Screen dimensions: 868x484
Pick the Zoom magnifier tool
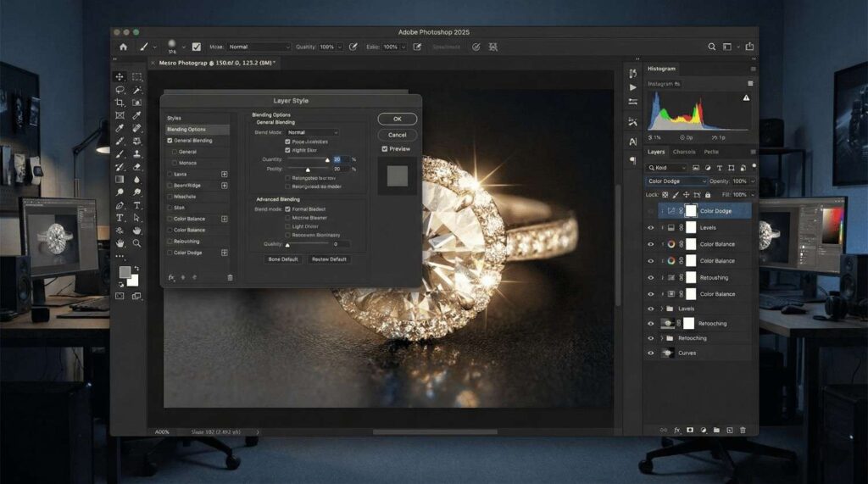136,242
